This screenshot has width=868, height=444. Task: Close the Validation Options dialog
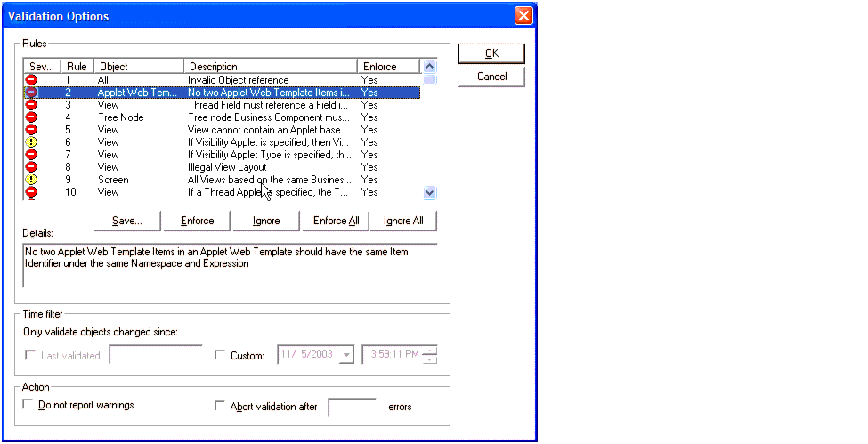pyautogui.click(x=523, y=15)
